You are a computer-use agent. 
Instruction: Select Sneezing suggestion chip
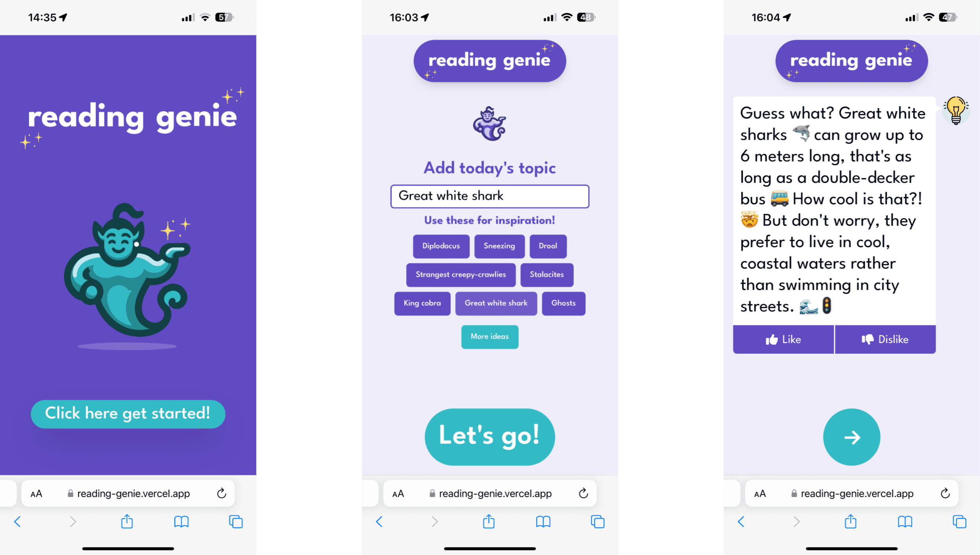coord(498,246)
